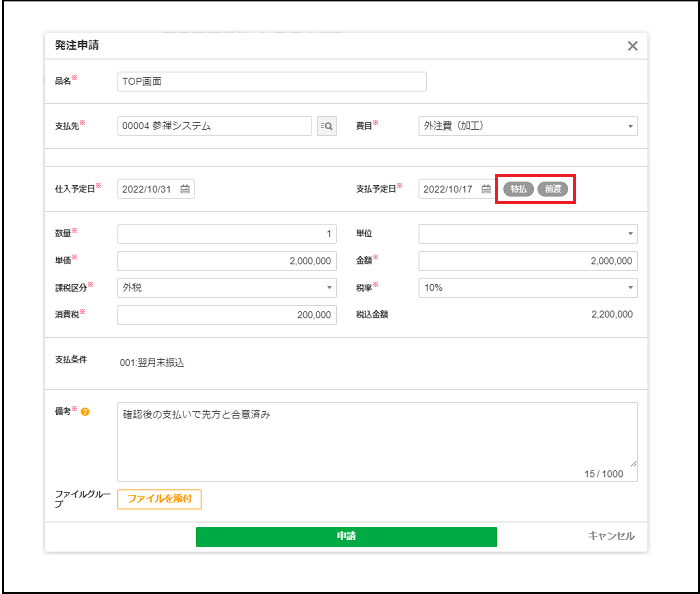
Task: Focus the 品名 input field
Action: [x=272, y=82]
